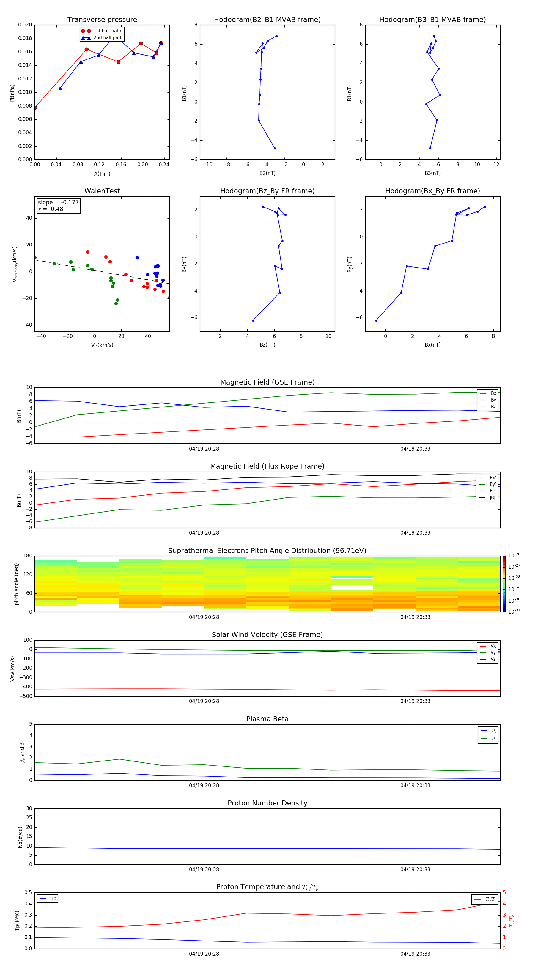
Task: Click the 'A(T·m)' x-axis label
Action: pos(102,174)
